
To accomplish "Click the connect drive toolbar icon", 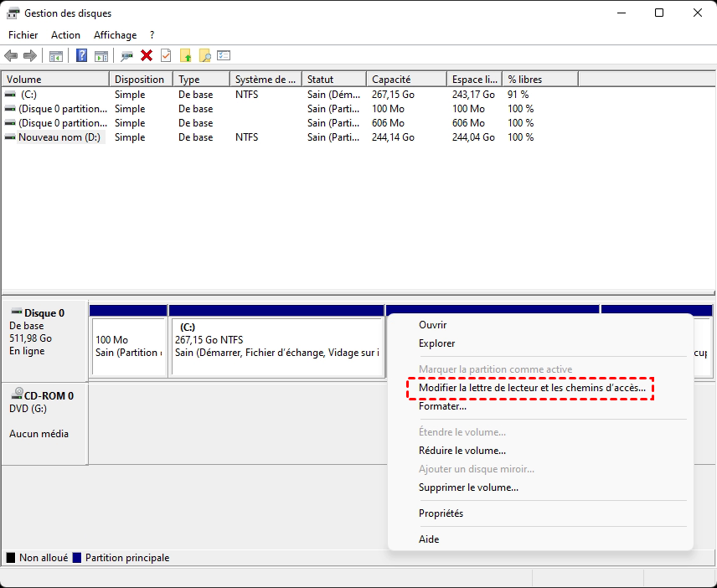I will [126, 56].
